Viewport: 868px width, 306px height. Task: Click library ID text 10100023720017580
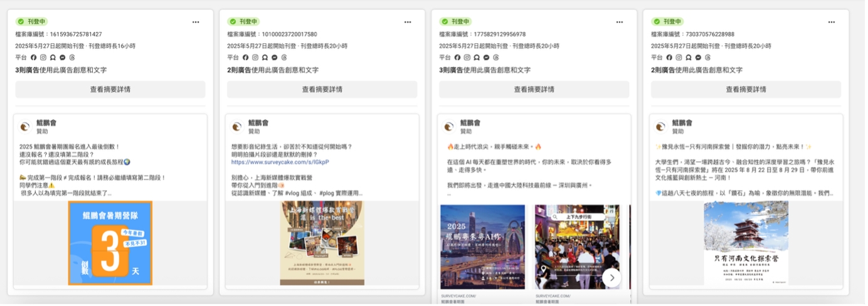[272, 34]
